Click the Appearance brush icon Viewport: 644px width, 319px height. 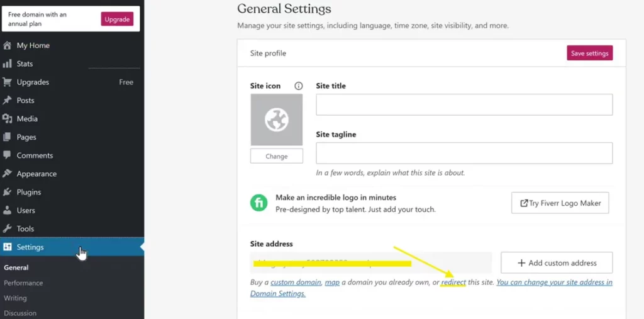(7, 174)
